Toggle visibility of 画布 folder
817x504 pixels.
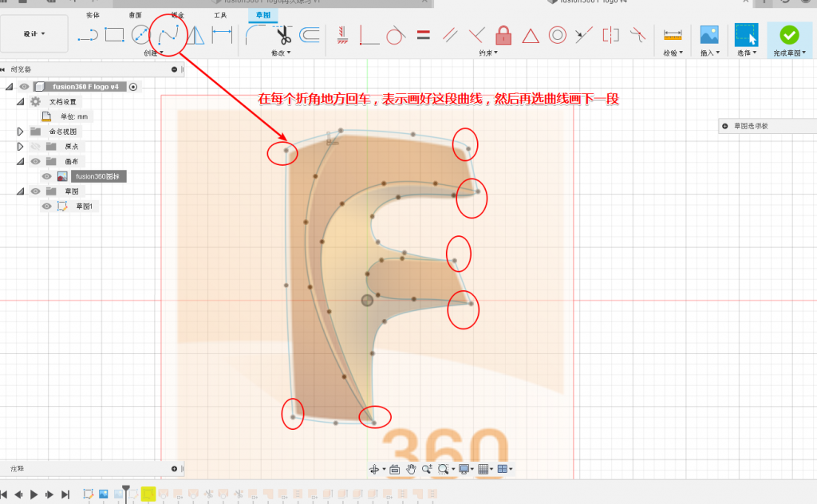tap(35, 161)
